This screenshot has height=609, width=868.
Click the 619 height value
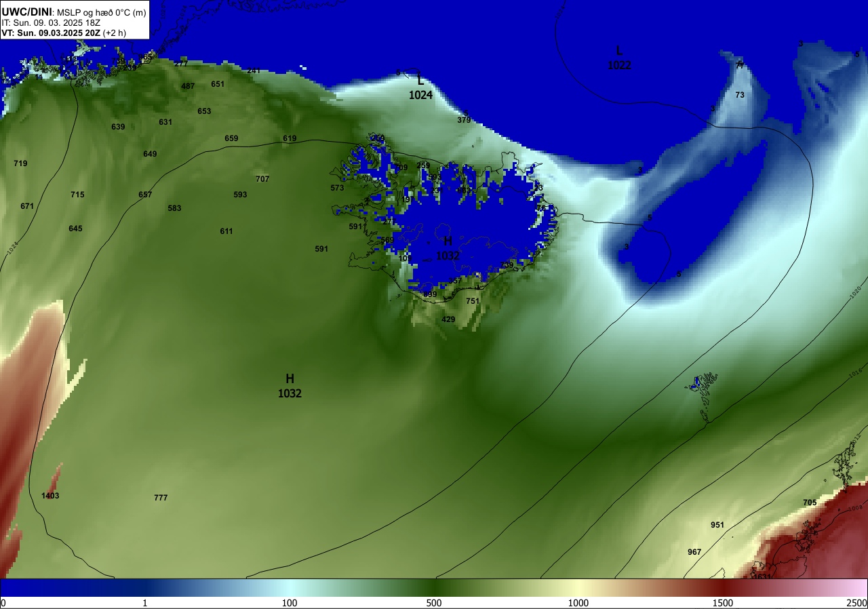[x=290, y=138]
